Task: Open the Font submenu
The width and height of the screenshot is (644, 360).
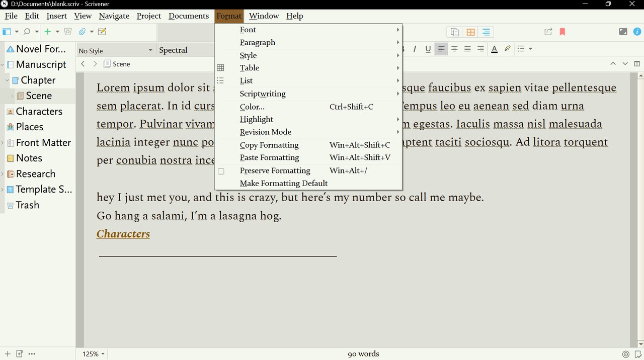Action: pos(308,30)
